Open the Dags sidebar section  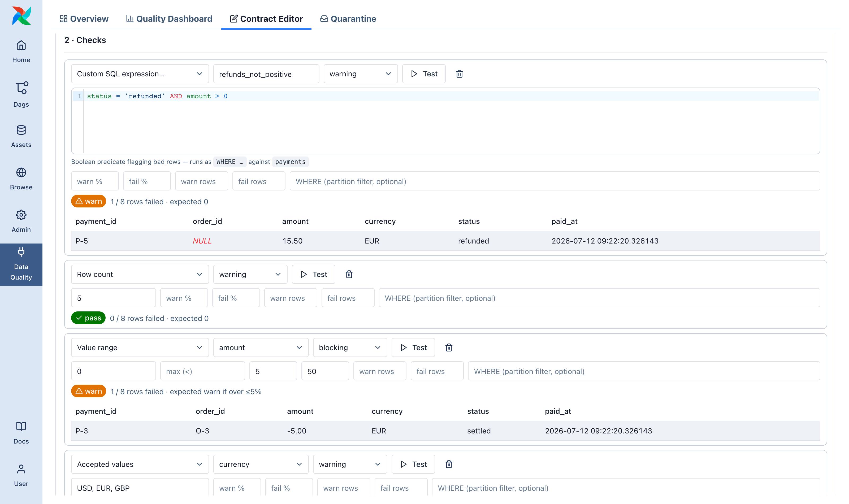click(x=21, y=94)
